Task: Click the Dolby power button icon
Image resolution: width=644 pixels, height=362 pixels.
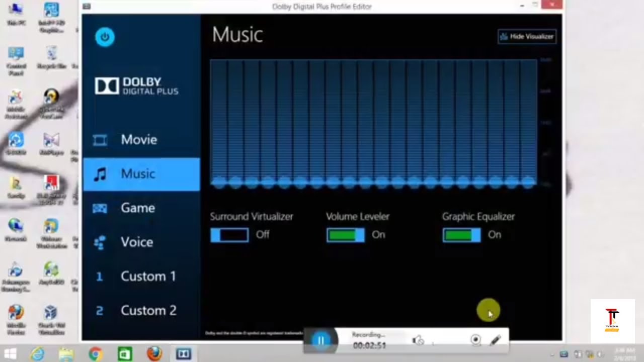Action: click(x=105, y=37)
